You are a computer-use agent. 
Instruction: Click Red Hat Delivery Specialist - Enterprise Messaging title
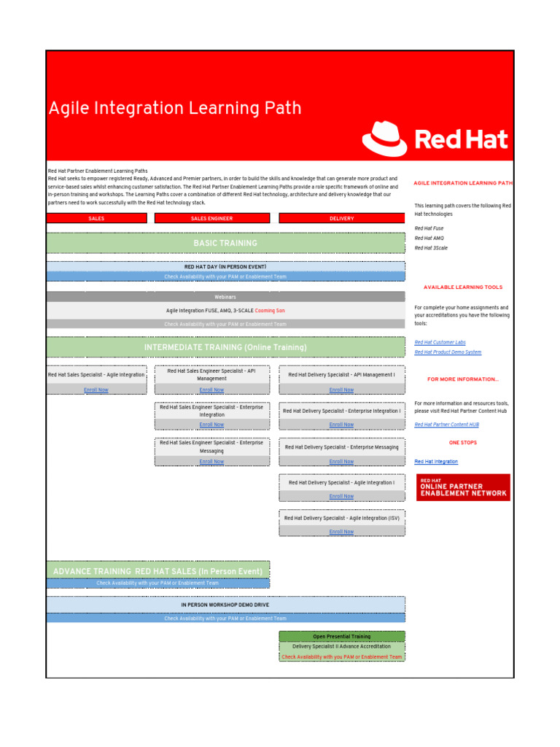click(x=342, y=447)
